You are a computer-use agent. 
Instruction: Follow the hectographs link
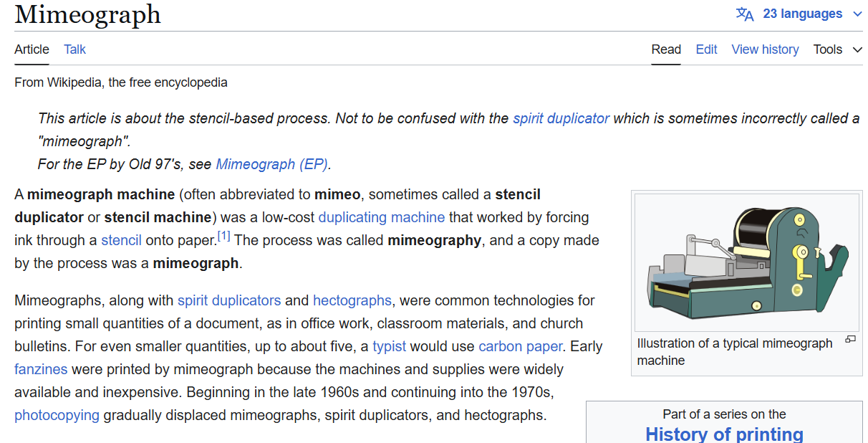click(x=352, y=300)
